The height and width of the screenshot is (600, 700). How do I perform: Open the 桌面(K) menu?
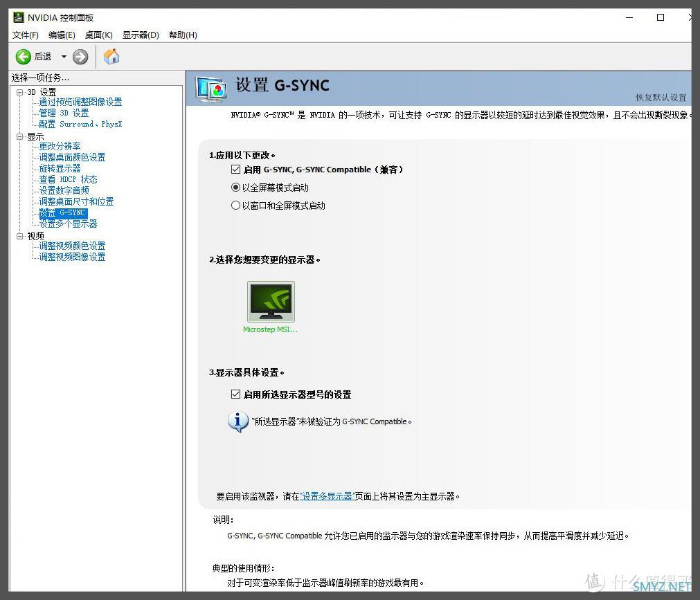click(98, 35)
